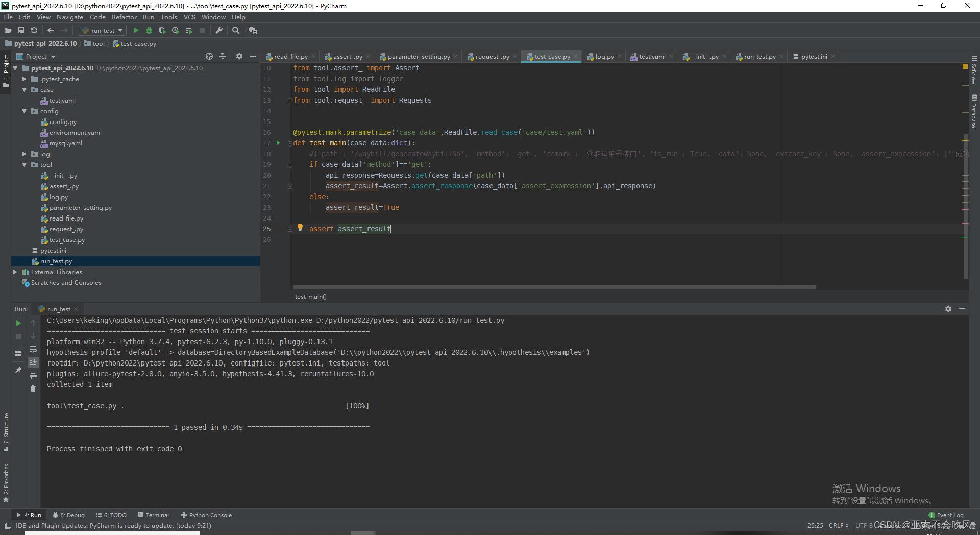
Task: Collapse all nodes icon in Project panel
Action: click(223, 56)
